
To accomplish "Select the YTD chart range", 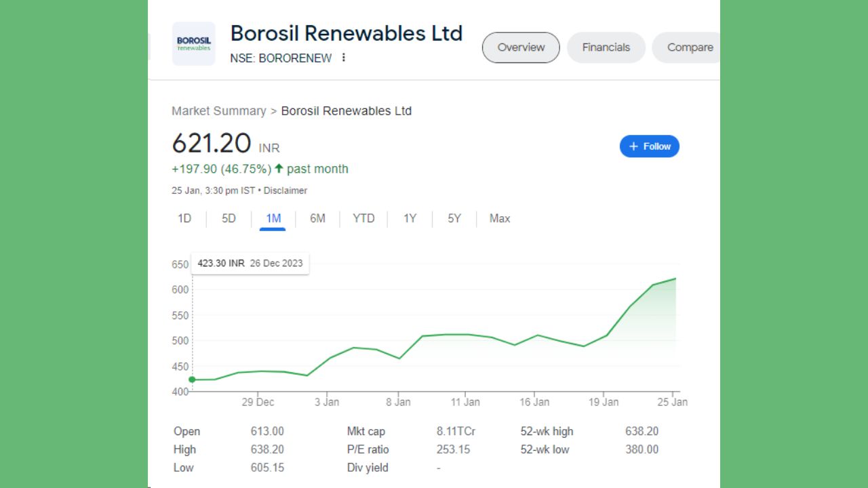I will 363,218.
